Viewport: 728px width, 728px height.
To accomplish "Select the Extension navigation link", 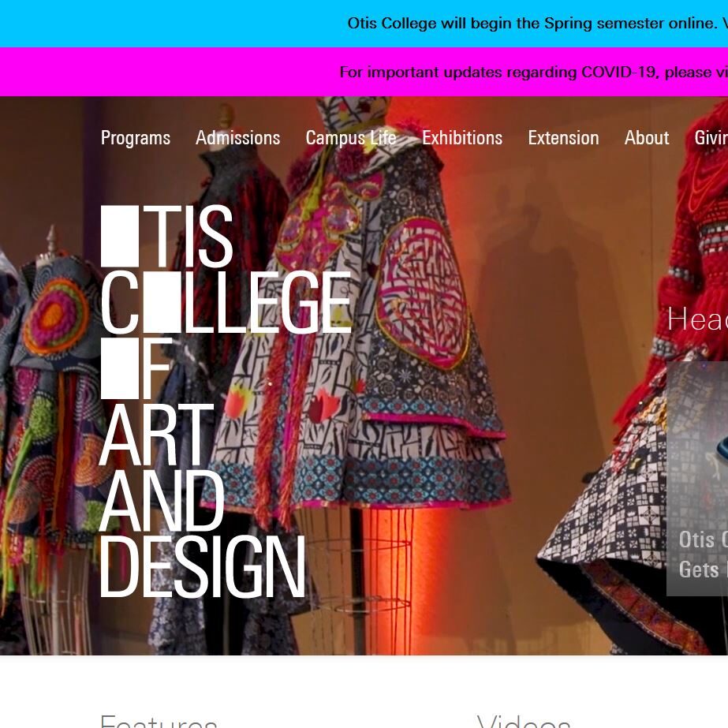I will click(x=563, y=138).
